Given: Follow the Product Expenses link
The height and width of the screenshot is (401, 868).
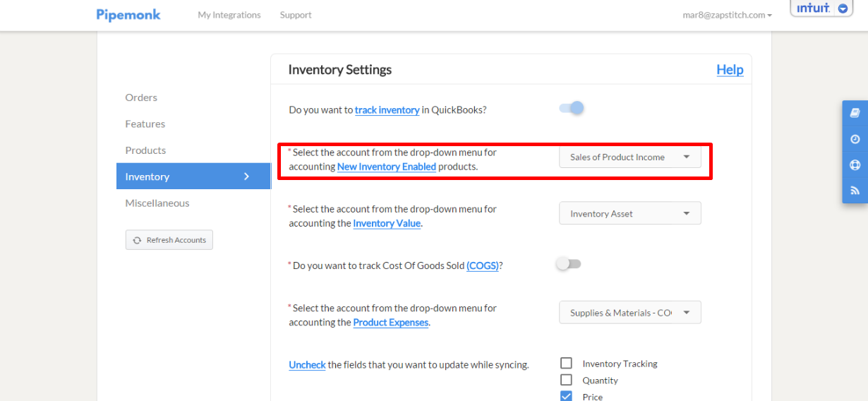Looking at the screenshot, I should (391, 322).
